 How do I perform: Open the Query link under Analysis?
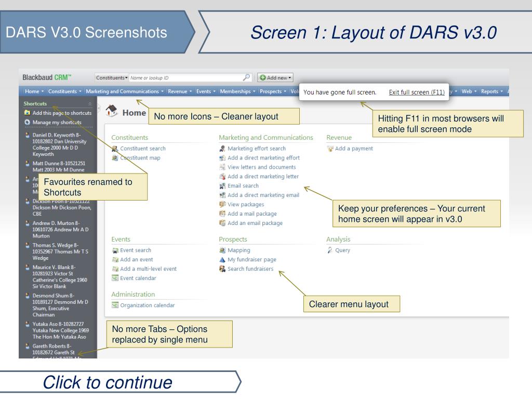342,250
